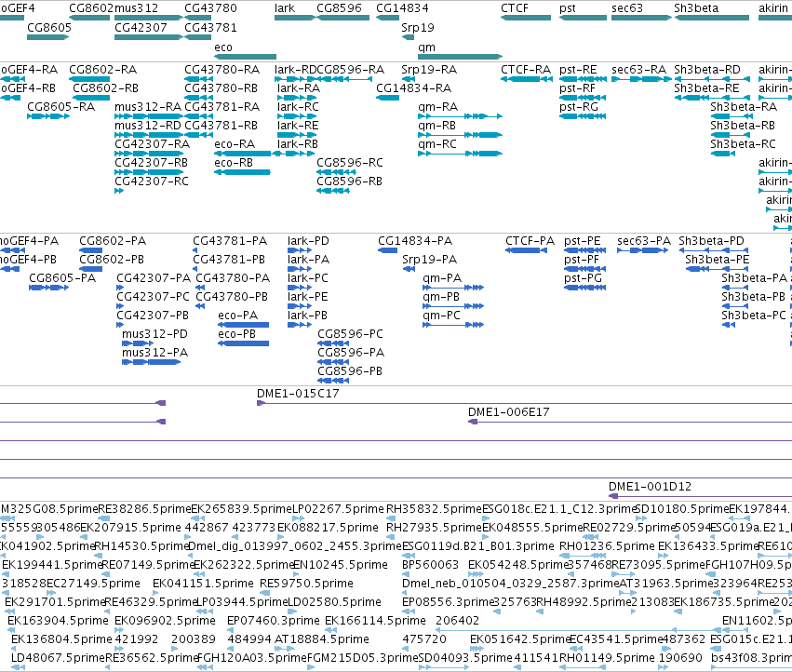Click transcript sec63-RA
Image resolution: width=792 pixels, height=672 pixels.
click(641, 79)
